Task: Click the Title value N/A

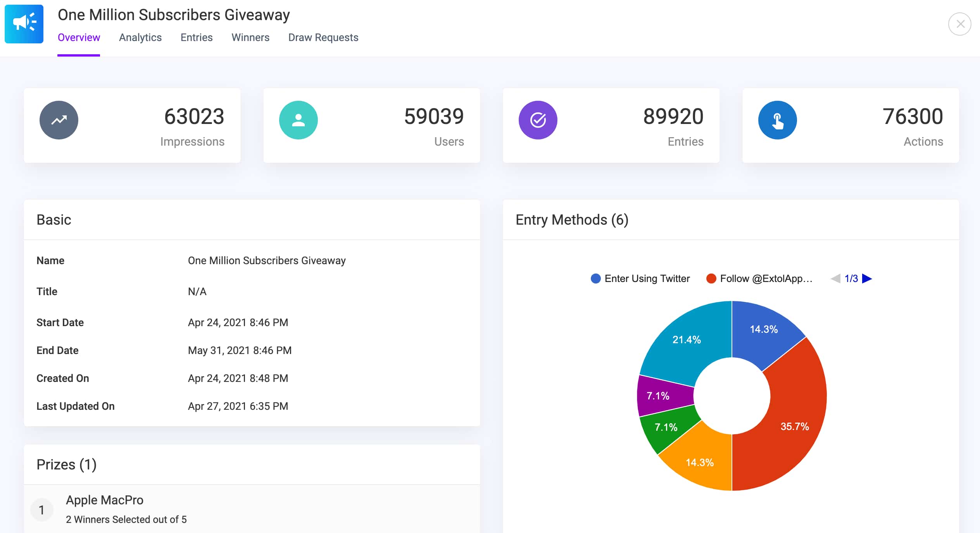Action: (197, 291)
